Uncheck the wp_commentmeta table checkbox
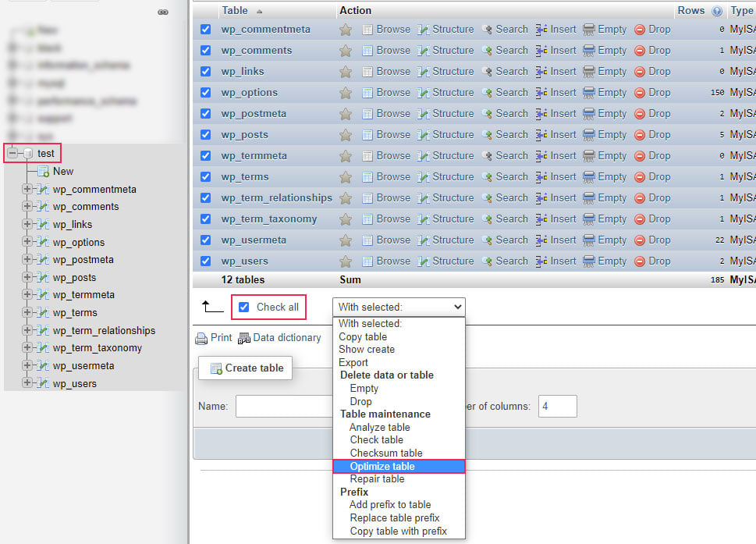 (x=205, y=30)
